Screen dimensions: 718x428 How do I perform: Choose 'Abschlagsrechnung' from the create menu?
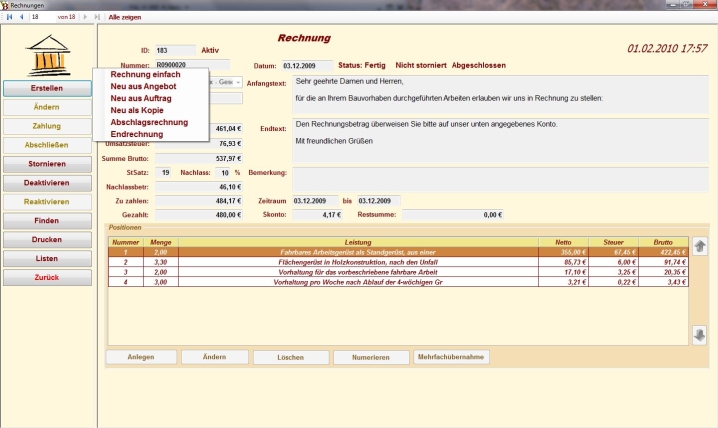[x=149, y=122]
